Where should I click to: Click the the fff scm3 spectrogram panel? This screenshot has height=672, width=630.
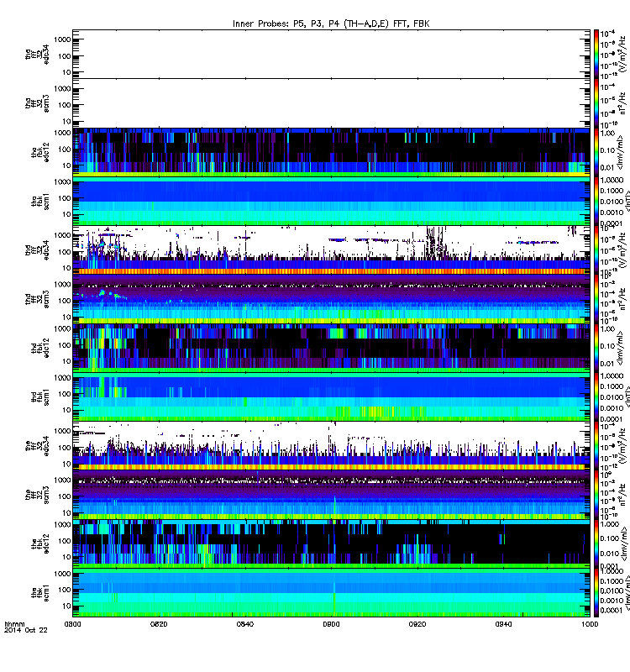point(331,495)
